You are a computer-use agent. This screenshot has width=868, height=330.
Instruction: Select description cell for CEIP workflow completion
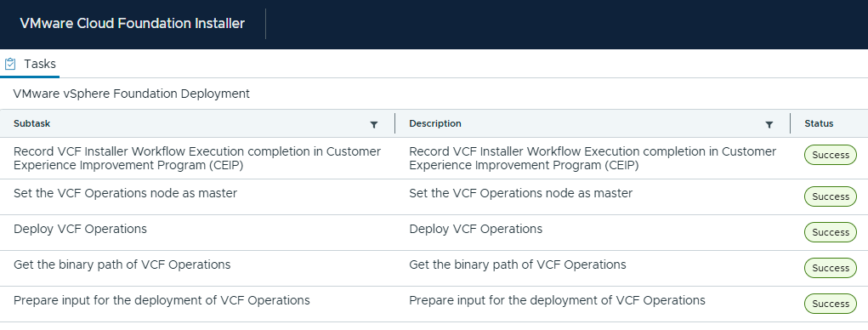click(593, 158)
